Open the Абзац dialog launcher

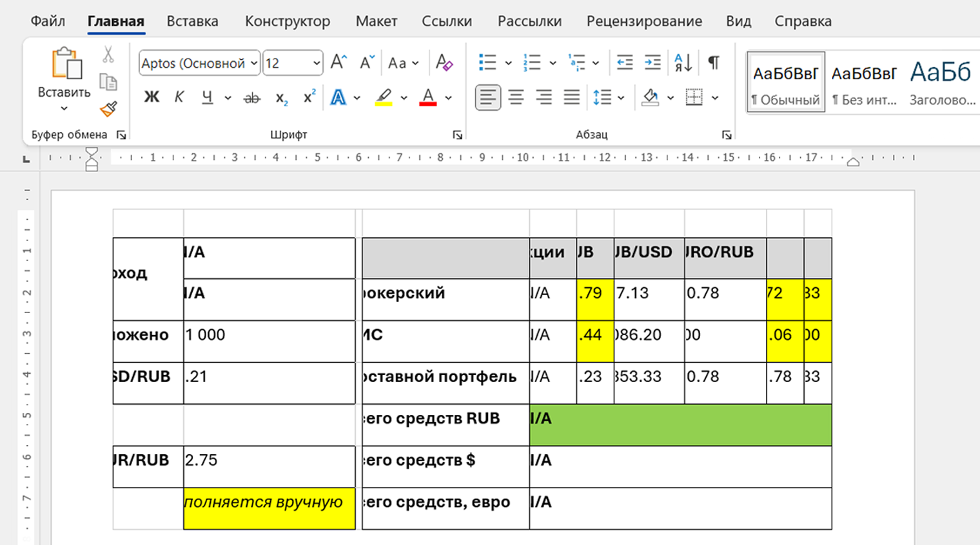click(727, 135)
